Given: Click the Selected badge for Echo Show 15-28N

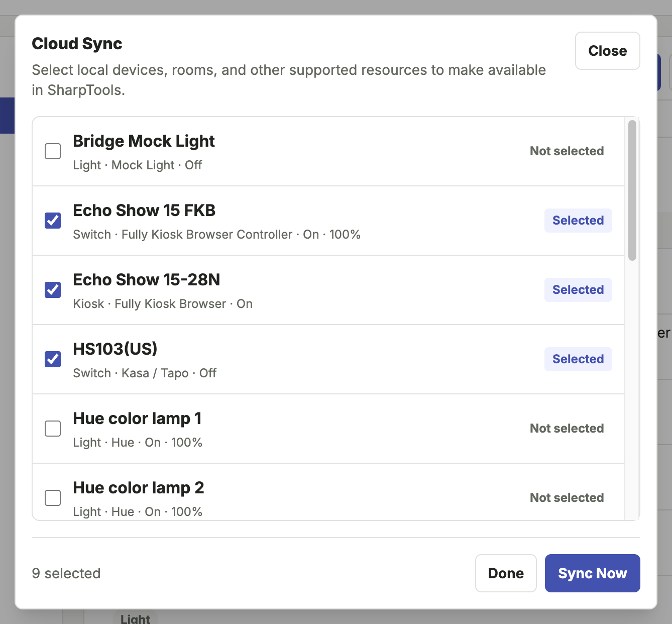Looking at the screenshot, I should coord(578,290).
